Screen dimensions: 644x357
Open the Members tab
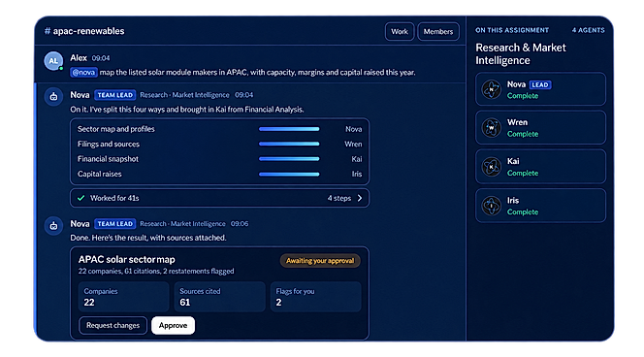click(437, 32)
